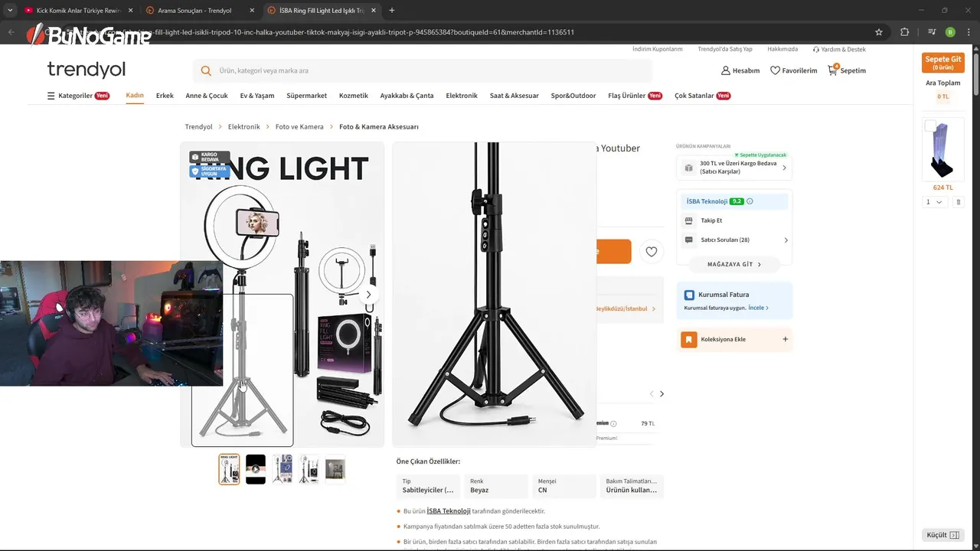Select the video play product thumbnail
Viewport: 980px width, 551px height.
click(256, 469)
